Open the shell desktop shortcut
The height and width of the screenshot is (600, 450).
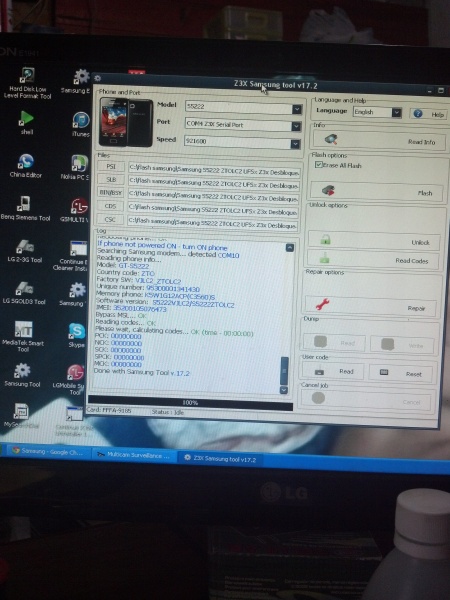(x=26, y=122)
